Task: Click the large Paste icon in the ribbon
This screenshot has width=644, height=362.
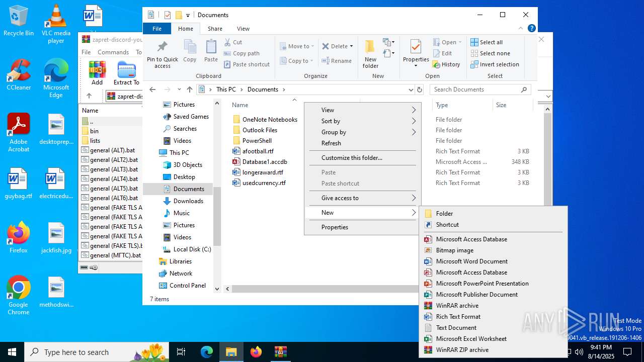Action: [x=211, y=51]
